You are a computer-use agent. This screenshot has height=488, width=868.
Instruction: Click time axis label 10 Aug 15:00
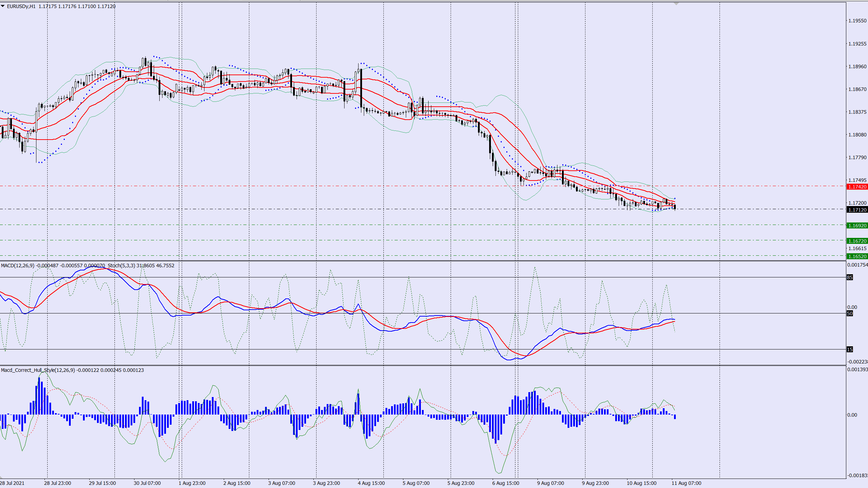(641, 483)
